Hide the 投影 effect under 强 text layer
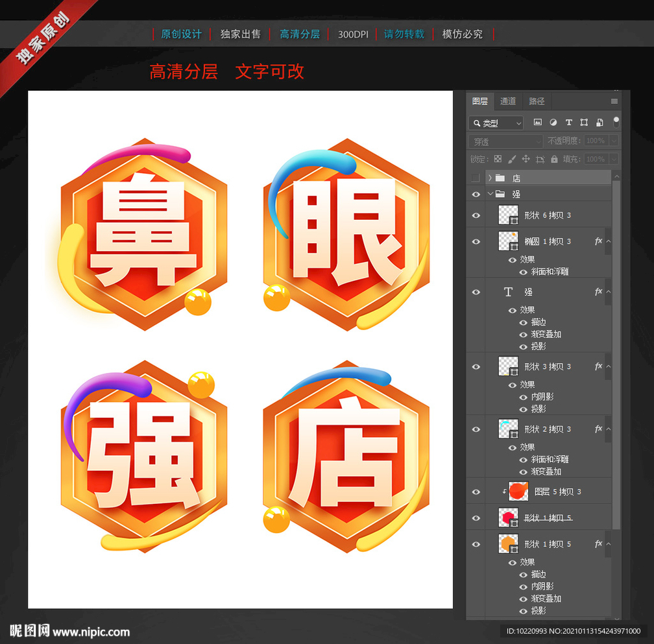The width and height of the screenshot is (654, 644). pos(523,346)
